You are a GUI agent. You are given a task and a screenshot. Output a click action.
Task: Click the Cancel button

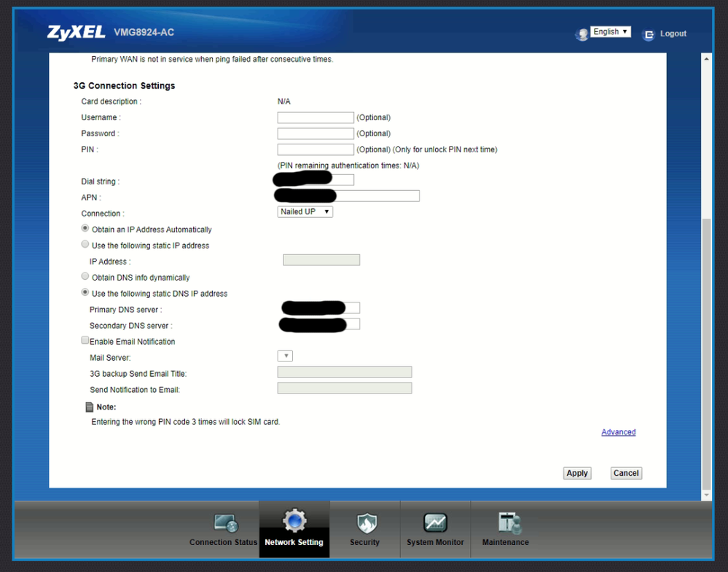coord(626,473)
